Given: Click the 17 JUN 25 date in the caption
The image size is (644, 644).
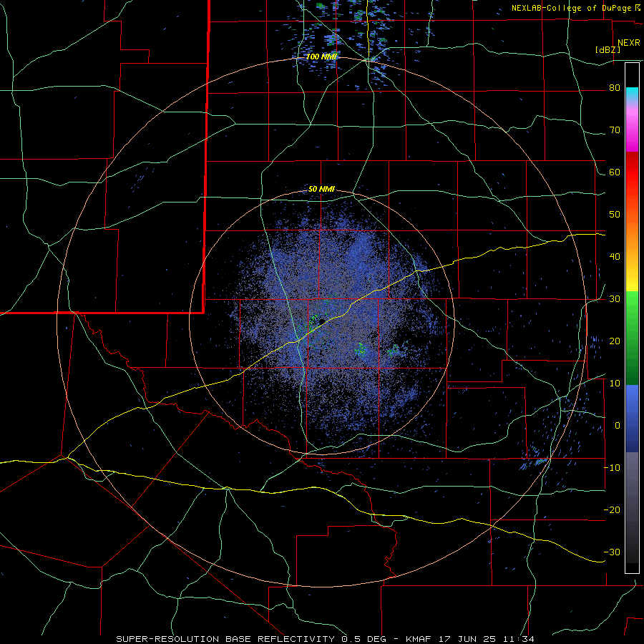Looking at the screenshot, I should click(469, 639).
